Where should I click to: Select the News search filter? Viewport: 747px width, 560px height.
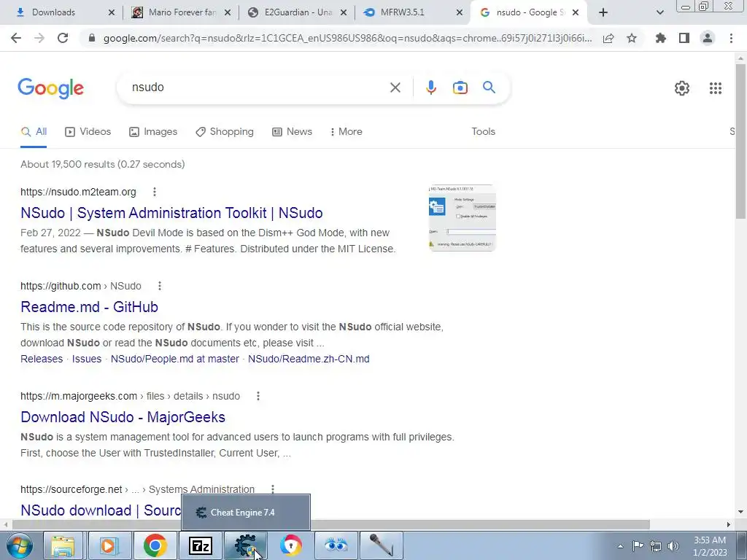292,131
